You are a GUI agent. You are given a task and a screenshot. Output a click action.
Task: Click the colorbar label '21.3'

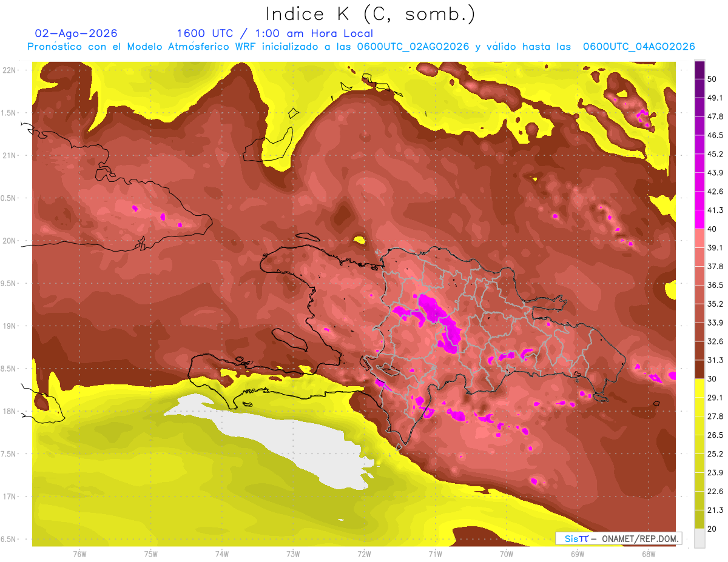coord(715,510)
